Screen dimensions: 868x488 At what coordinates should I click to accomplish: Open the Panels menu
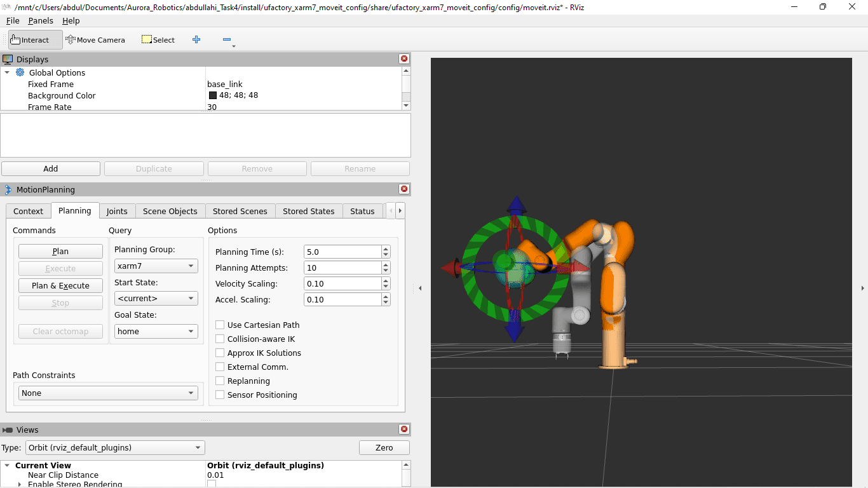pyautogui.click(x=41, y=21)
